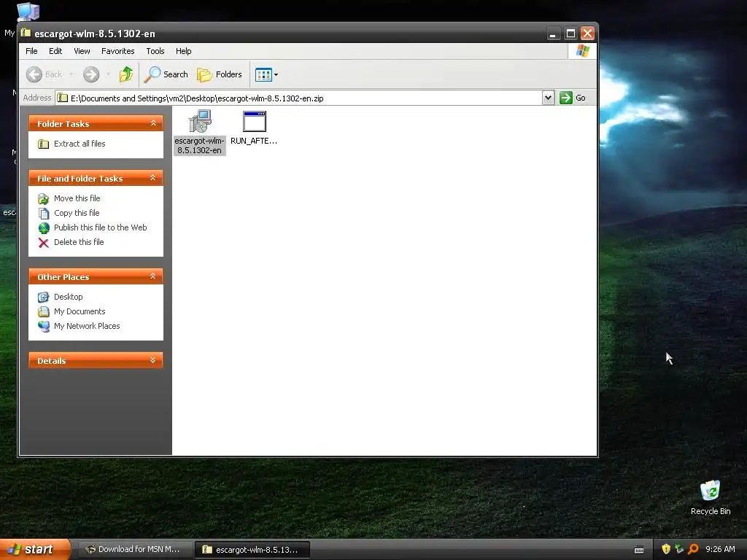Click the Copy this file icon
This screenshot has height=560, width=747.
43,214
